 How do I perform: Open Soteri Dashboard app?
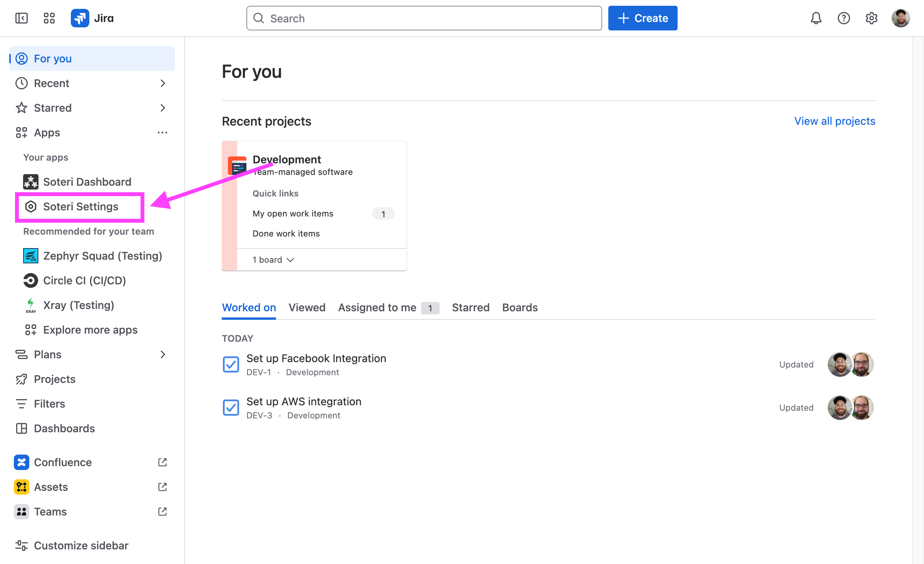click(87, 182)
